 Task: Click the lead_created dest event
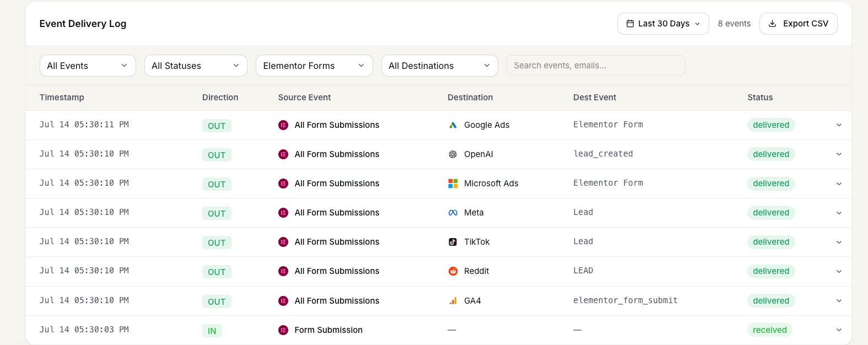[x=603, y=154]
